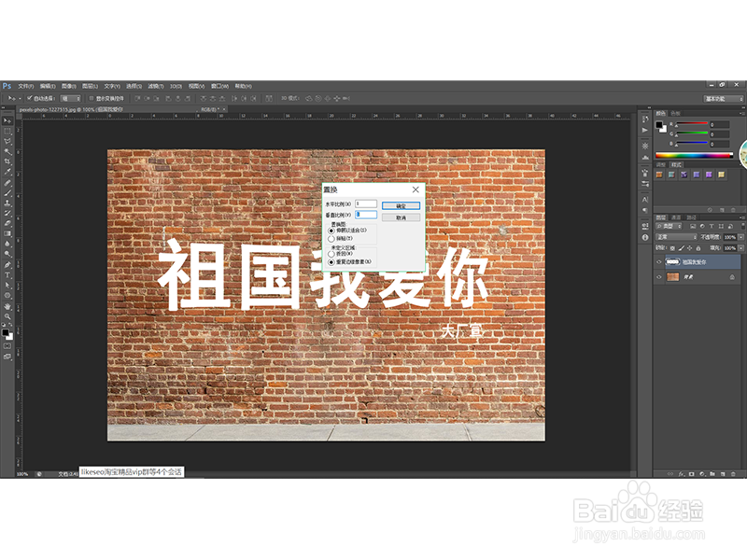
Task: Click the 垂直比例 vertical scale input field
Action: tap(366, 216)
